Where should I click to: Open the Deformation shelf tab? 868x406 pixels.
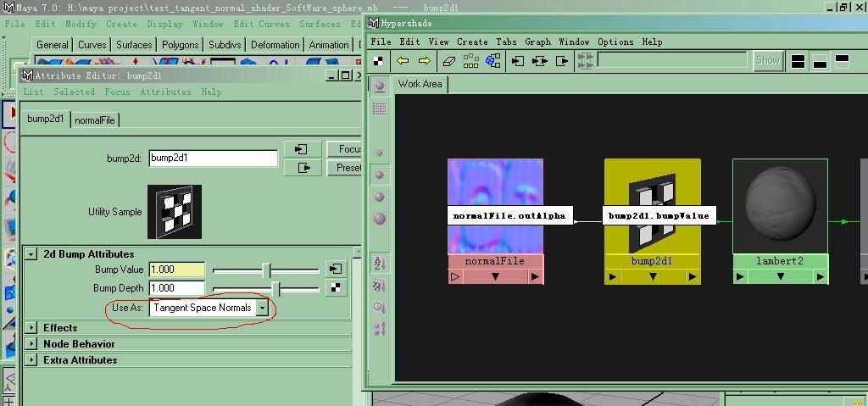[x=275, y=45]
